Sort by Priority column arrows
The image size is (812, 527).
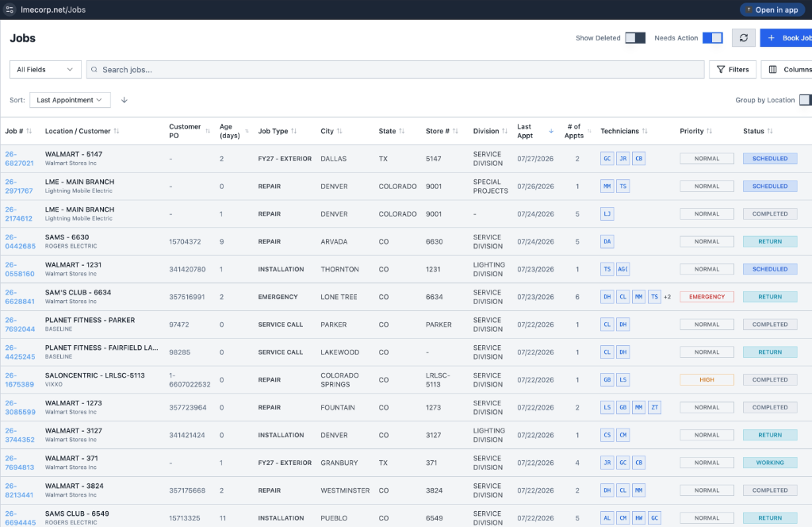710,131
